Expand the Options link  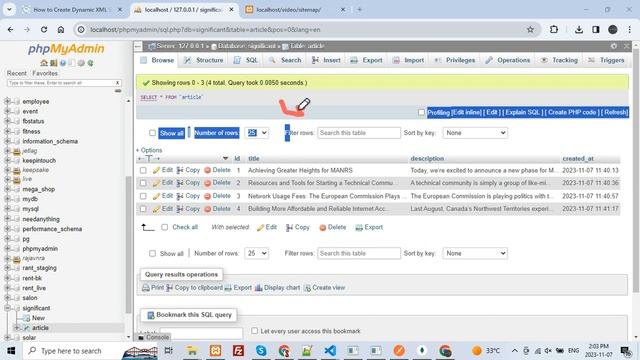[149, 150]
